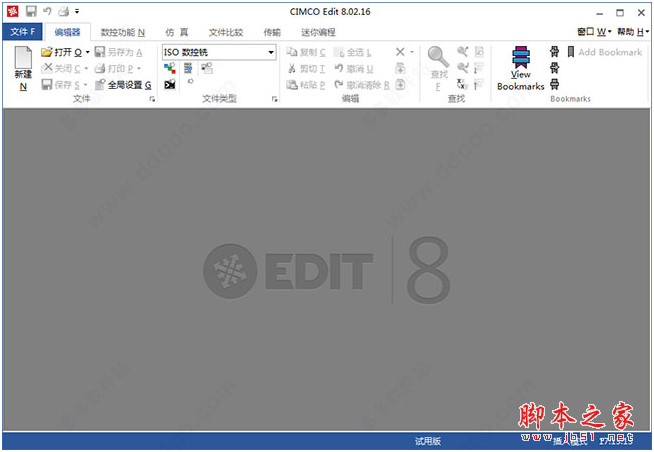This screenshot has width=654, height=452.
Task: Click the Add Bookmark button
Action: [x=604, y=52]
